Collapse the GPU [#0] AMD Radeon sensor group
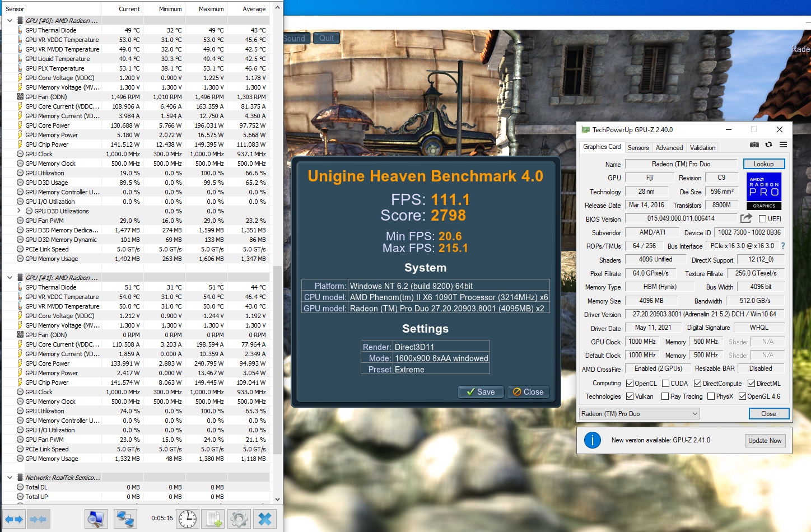 pyautogui.click(x=10, y=21)
